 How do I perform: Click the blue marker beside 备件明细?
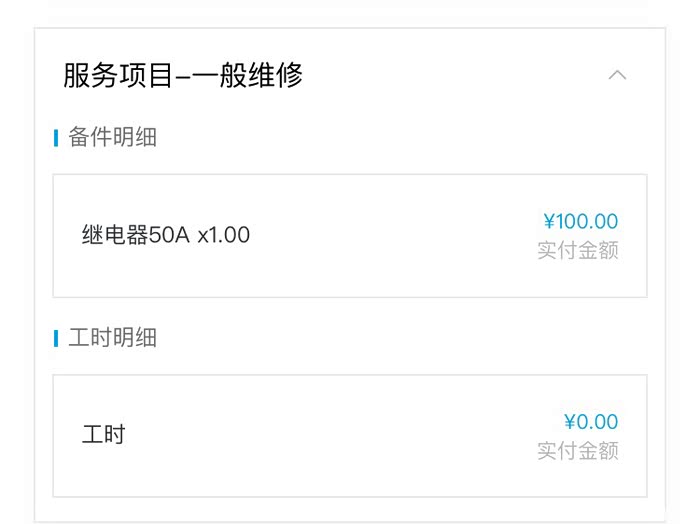click(56, 137)
